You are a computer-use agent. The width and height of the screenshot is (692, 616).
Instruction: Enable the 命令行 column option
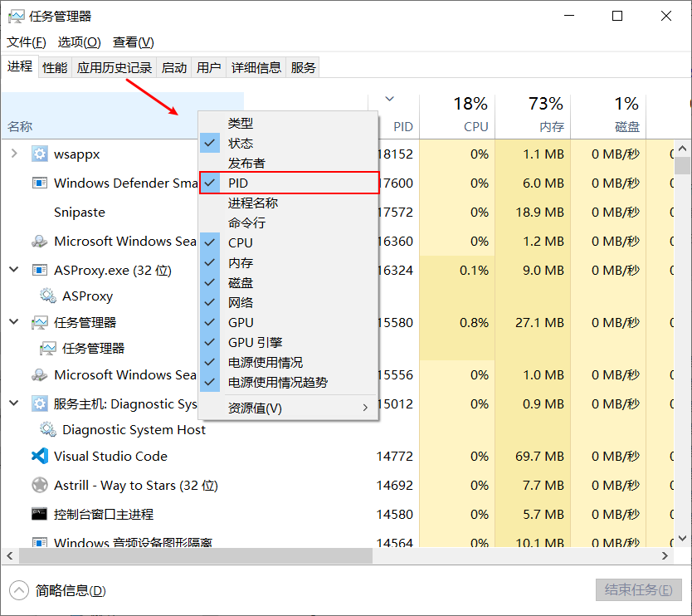tap(289, 222)
